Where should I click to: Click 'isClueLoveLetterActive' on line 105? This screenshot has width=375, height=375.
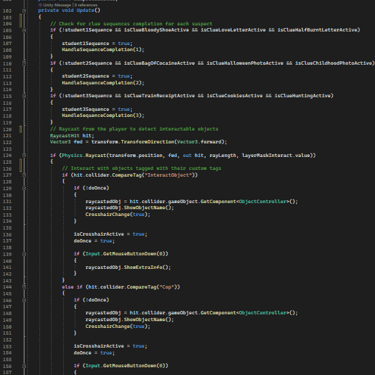pyautogui.click(x=233, y=30)
